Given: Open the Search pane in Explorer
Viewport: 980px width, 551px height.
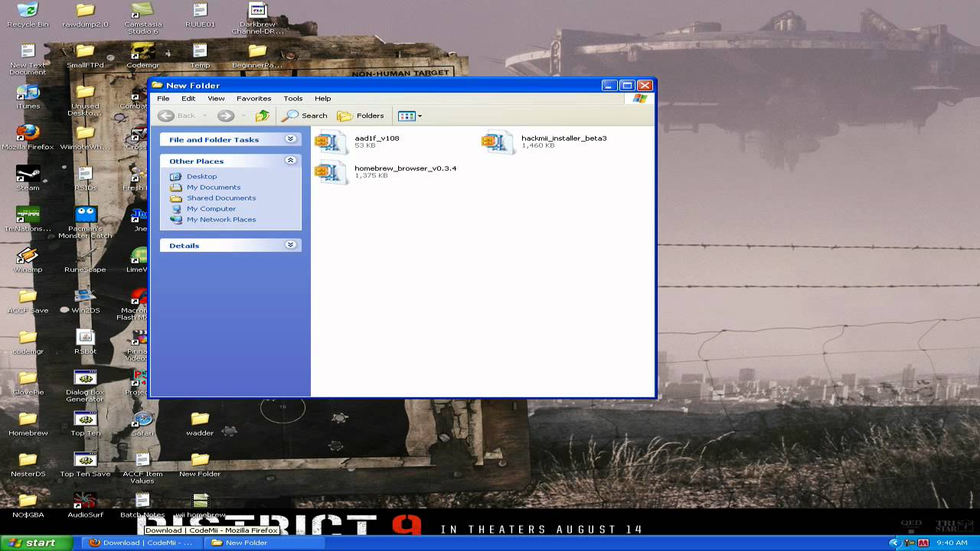Looking at the screenshot, I should [305, 116].
